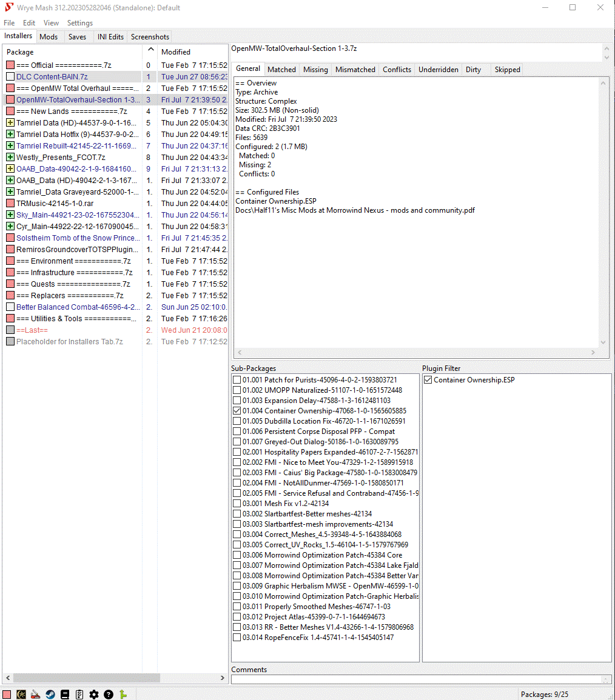This screenshot has height=700, width=615.
Task: Switch to the Mods tab
Action: 49,36
